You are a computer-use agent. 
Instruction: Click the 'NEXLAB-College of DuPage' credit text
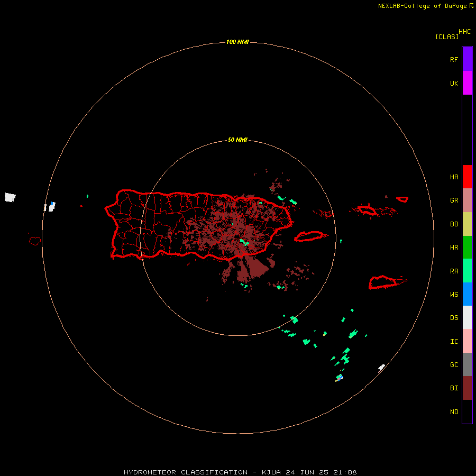pyautogui.click(x=422, y=6)
